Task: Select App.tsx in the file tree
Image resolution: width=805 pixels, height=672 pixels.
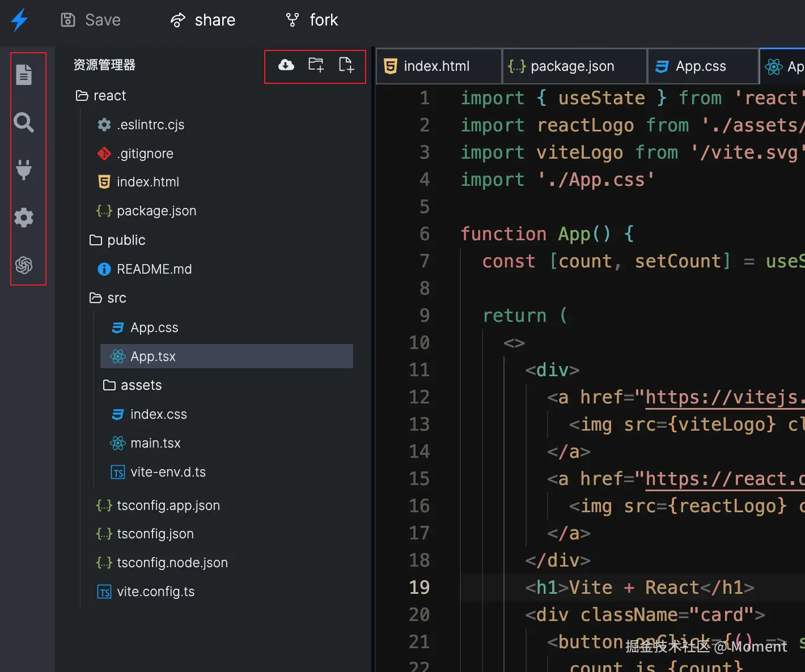Action: [x=227, y=356]
